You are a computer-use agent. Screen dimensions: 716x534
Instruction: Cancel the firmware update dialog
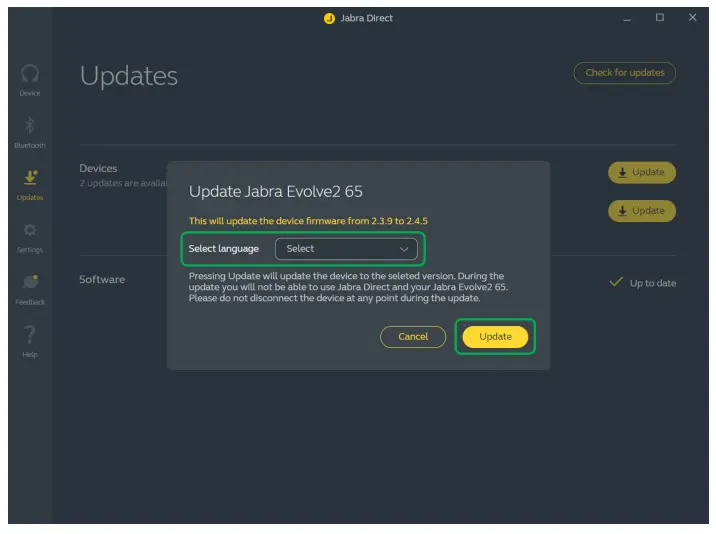tap(413, 337)
